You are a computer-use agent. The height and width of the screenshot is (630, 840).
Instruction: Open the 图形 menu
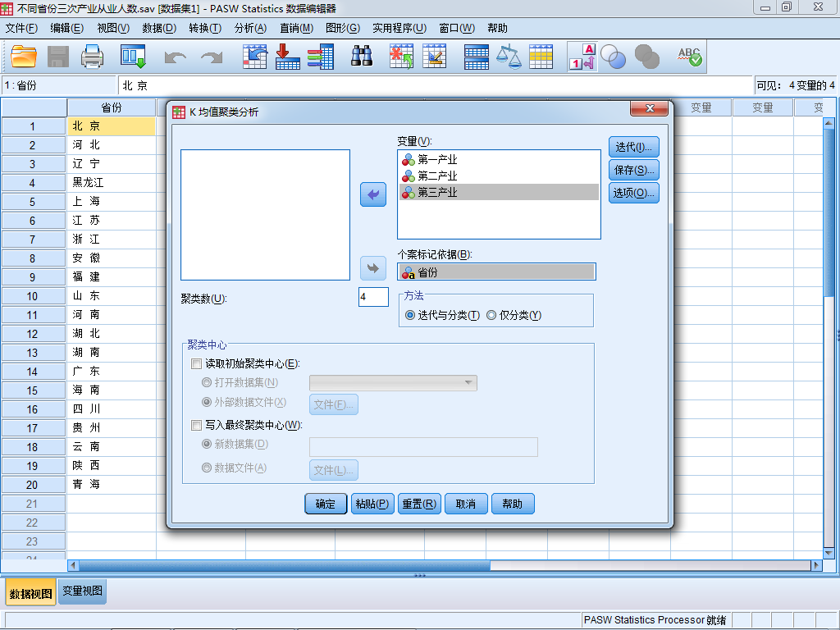(x=343, y=28)
